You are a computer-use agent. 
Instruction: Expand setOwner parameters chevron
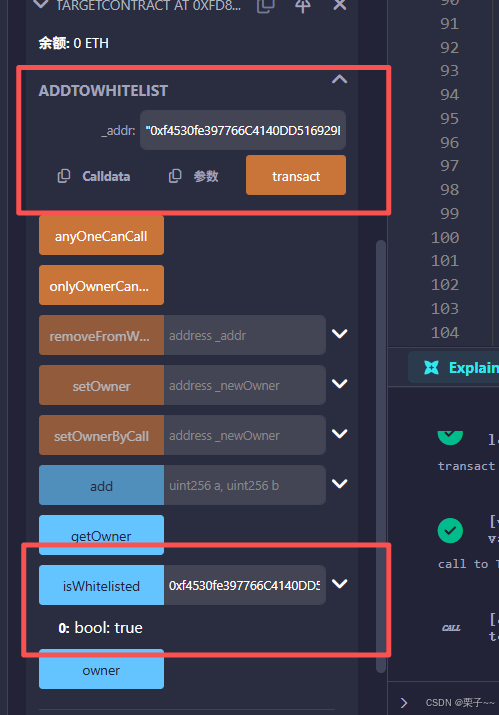pos(340,384)
